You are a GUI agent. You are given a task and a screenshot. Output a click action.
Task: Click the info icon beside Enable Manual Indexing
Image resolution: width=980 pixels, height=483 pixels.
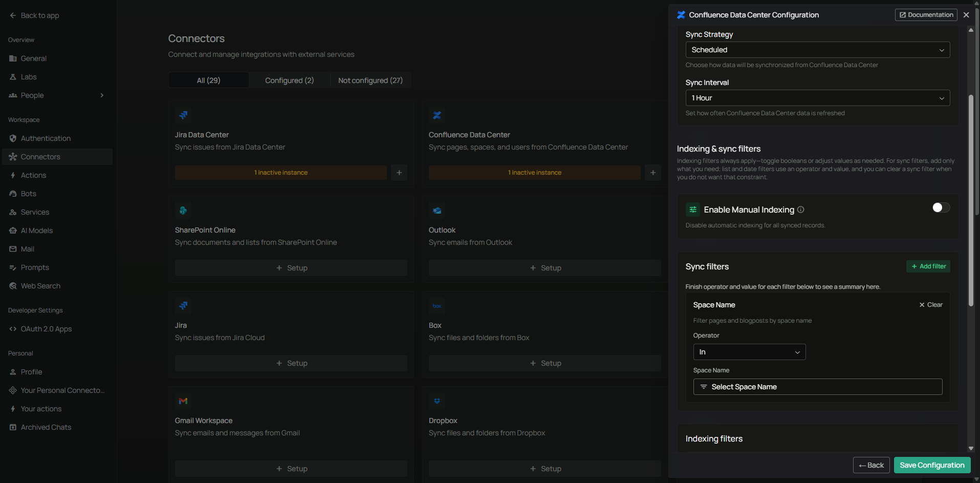pos(801,209)
